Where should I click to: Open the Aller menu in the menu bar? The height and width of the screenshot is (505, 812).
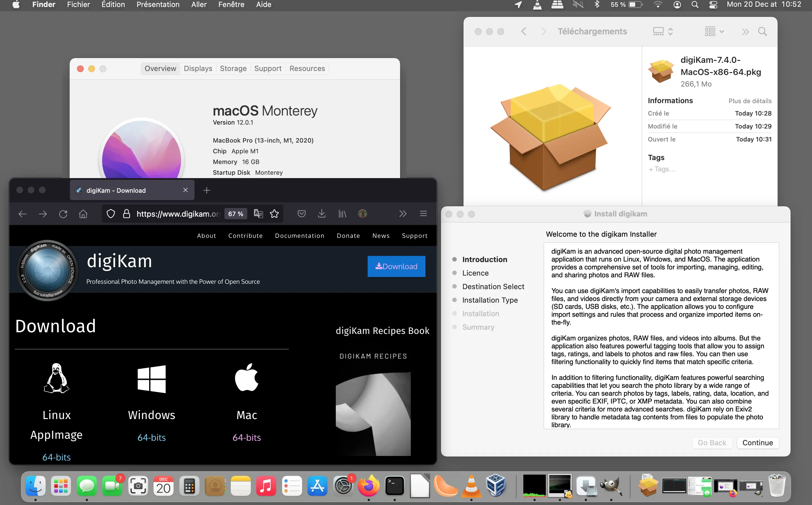[198, 5]
